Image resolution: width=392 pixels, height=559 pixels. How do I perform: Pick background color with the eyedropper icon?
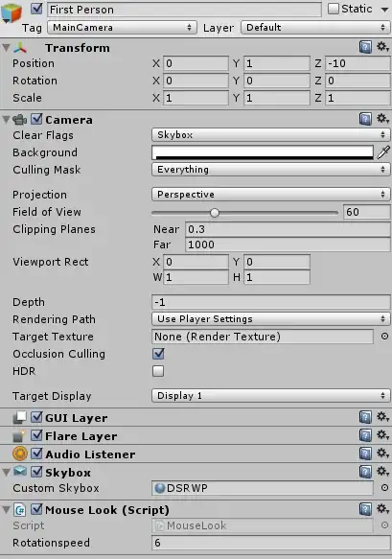383,152
